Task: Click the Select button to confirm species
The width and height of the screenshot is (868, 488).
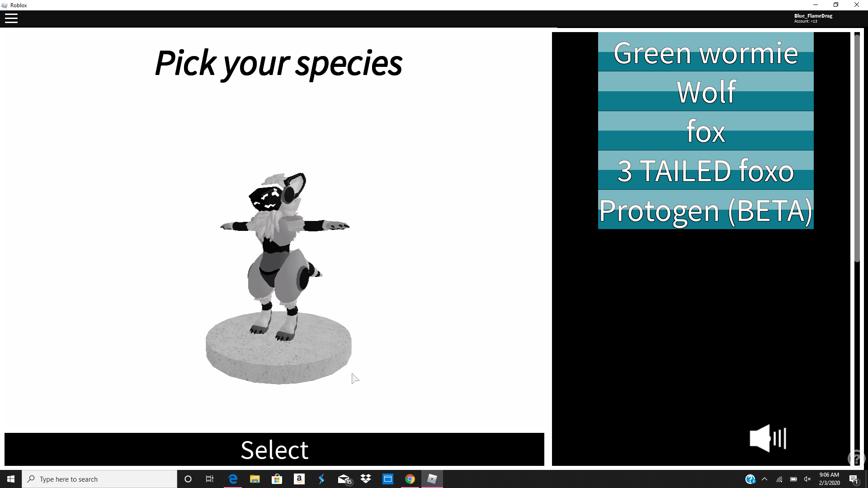Action: click(274, 449)
